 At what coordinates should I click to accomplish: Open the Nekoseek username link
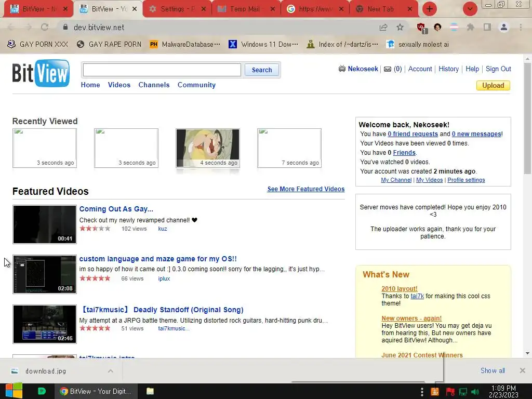pyautogui.click(x=363, y=69)
